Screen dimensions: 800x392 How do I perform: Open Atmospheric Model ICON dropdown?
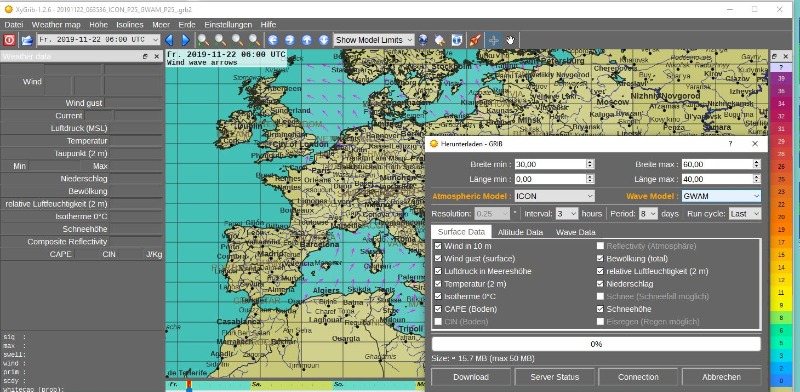click(555, 196)
